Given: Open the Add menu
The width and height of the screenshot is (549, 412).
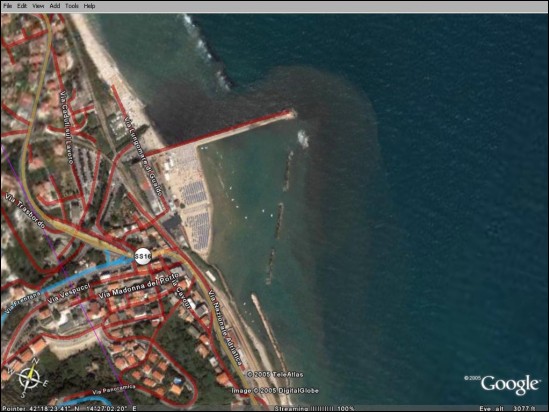Looking at the screenshot, I should pyautogui.click(x=55, y=6).
